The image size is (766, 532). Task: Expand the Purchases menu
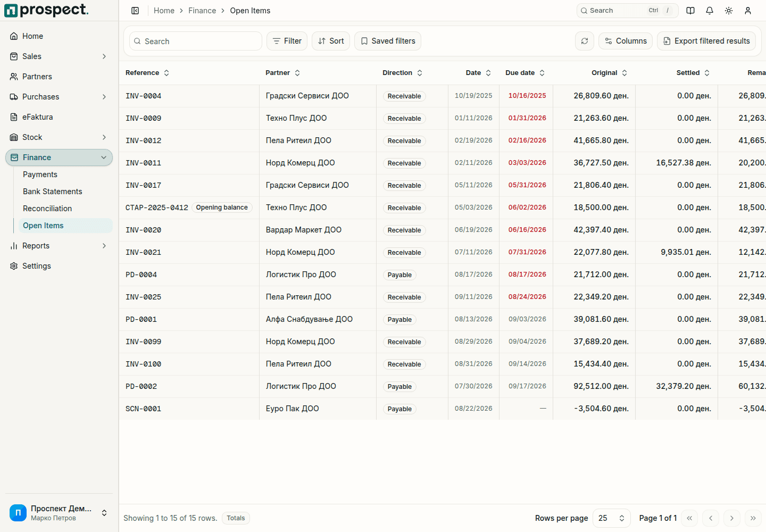click(59, 97)
